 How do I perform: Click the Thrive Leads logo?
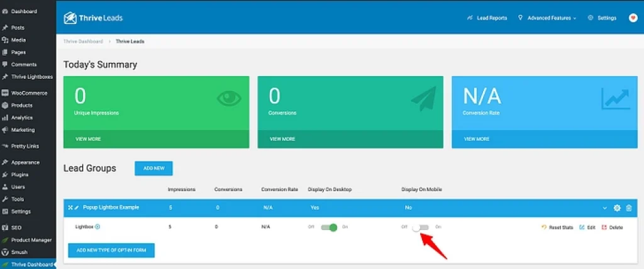(87, 18)
